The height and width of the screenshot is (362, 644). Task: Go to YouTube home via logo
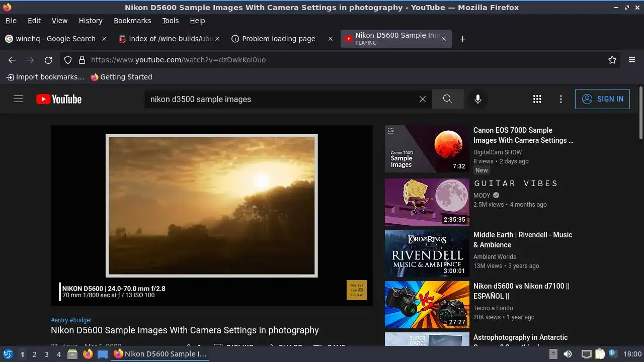click(59, 99)
